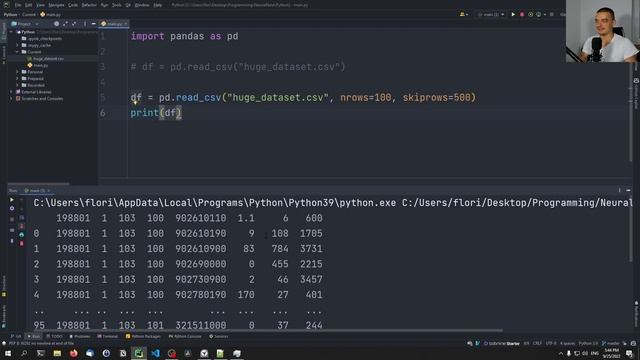640x360 pixels.
Task: Close the main.py editor tab
Action: point(125,24)
